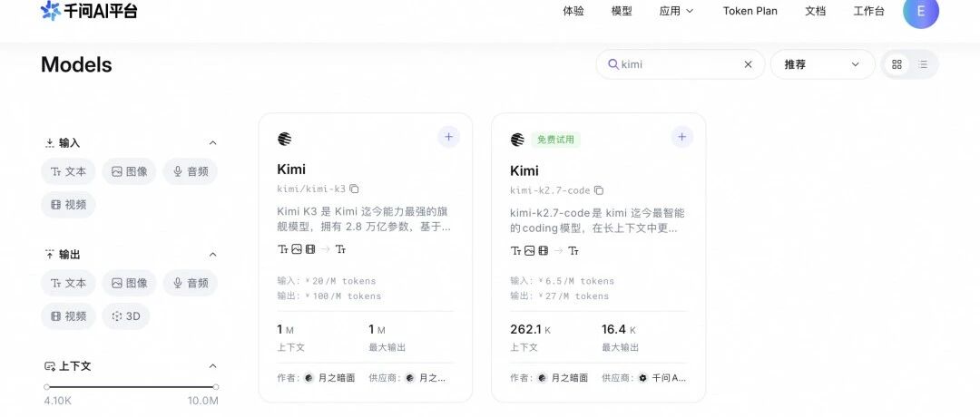Filter output by 音频
Image resolution: width=980 pixels, height=417 pixels.
[x=191, y=283]
